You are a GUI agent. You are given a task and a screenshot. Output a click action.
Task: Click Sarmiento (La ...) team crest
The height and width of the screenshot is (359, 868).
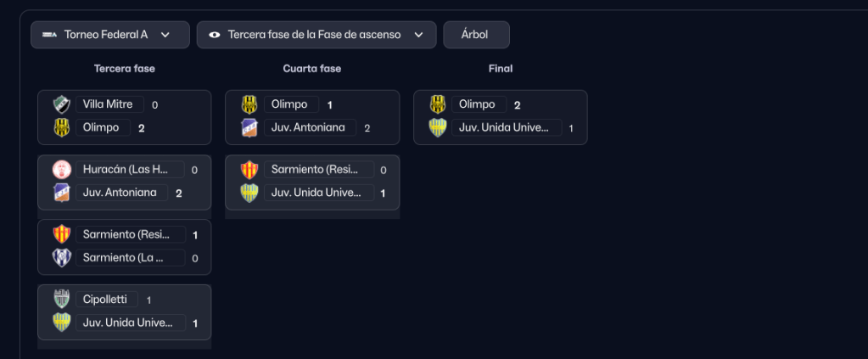(61, 257)
